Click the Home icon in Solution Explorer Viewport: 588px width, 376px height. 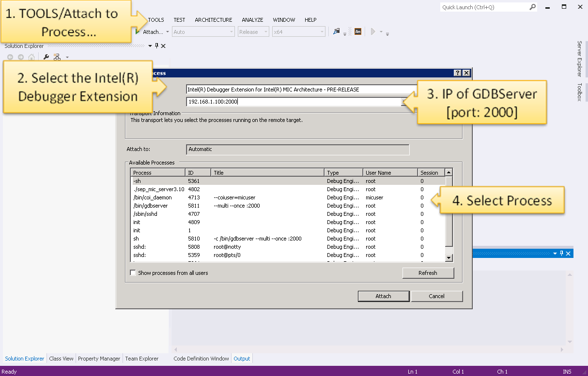pyautogui.click(x=31, y=57)
